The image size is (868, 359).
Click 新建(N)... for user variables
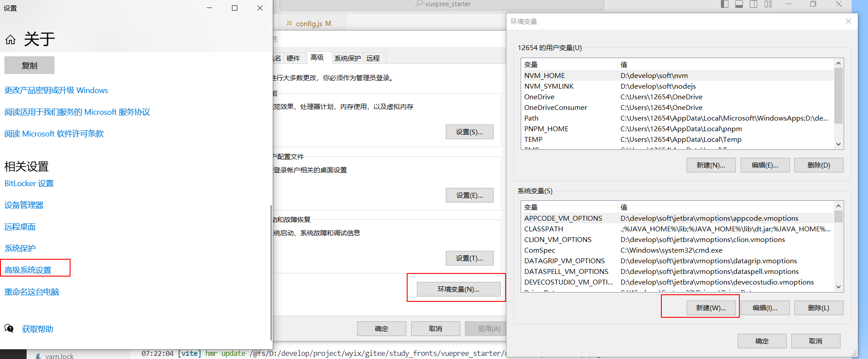(711, 165)
